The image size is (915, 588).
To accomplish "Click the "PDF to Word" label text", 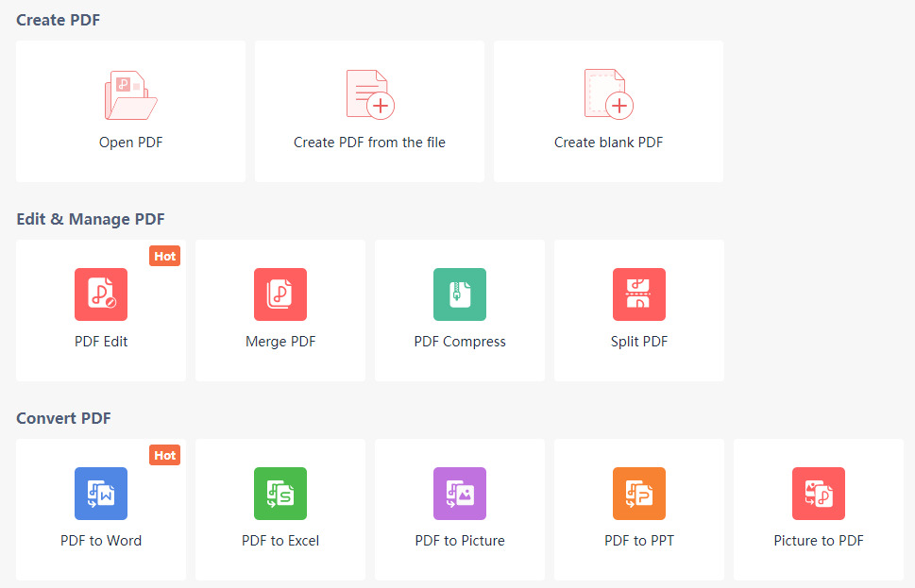I will [101, 541].
